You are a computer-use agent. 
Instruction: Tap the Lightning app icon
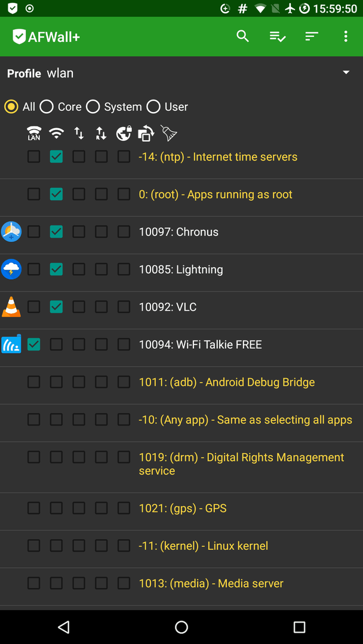[x=11, y=270]
